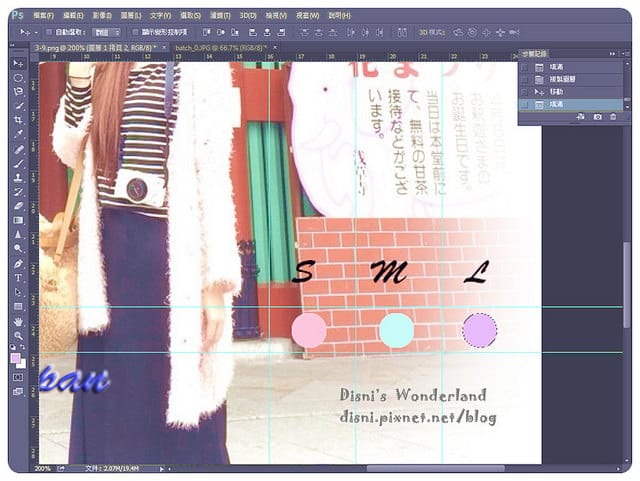Toggle Quick Mask mode

[18, 377]
